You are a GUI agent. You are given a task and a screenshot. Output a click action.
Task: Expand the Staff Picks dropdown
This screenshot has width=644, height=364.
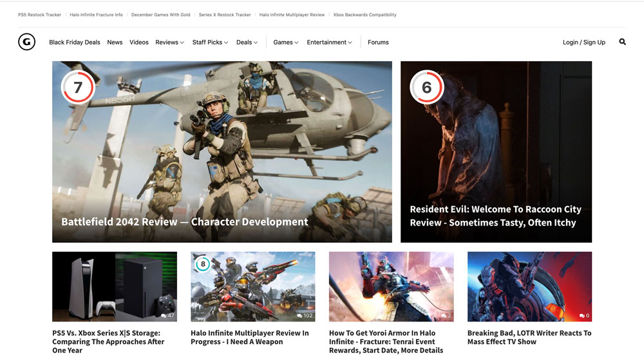[x=210, y=43]
